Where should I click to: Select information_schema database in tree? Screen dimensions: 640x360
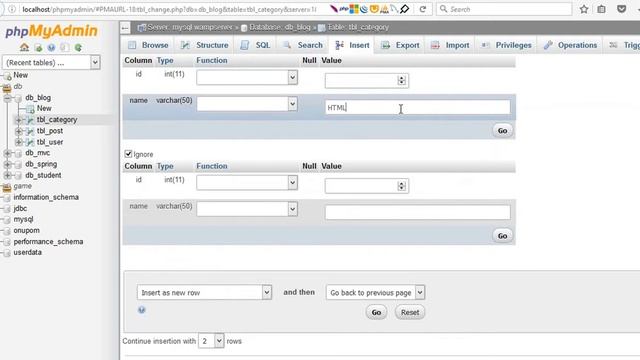point(46,197)
